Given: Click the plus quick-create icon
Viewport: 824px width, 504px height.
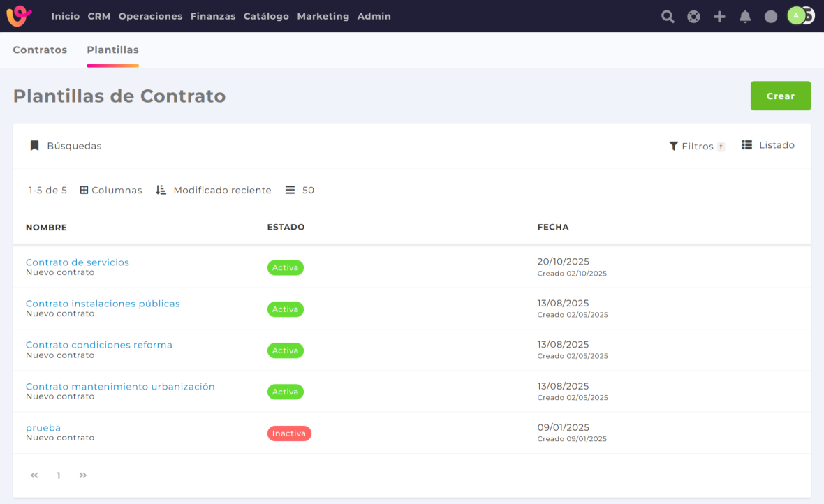Looking at the screenshot, I should [x=719, y=17].
